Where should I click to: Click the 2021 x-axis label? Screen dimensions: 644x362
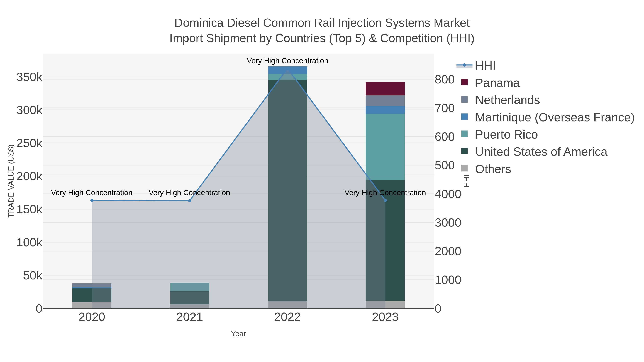[x=189, y=317]
